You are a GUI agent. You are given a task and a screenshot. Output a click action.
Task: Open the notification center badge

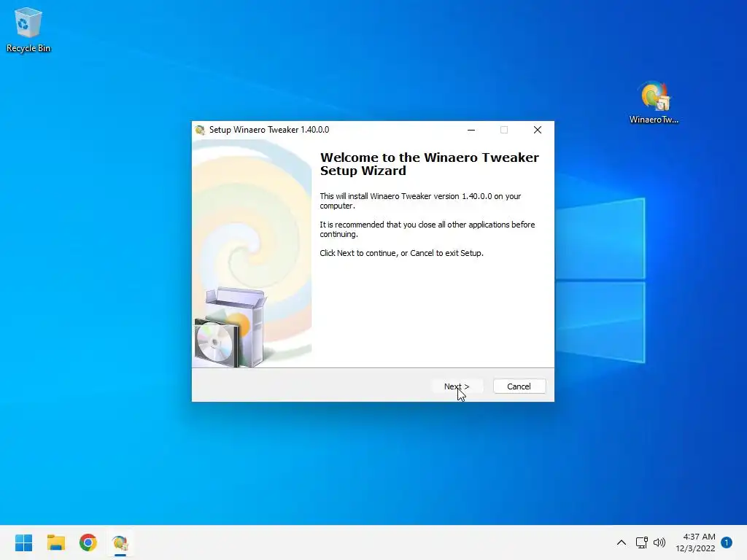click(x=727, y=542)
